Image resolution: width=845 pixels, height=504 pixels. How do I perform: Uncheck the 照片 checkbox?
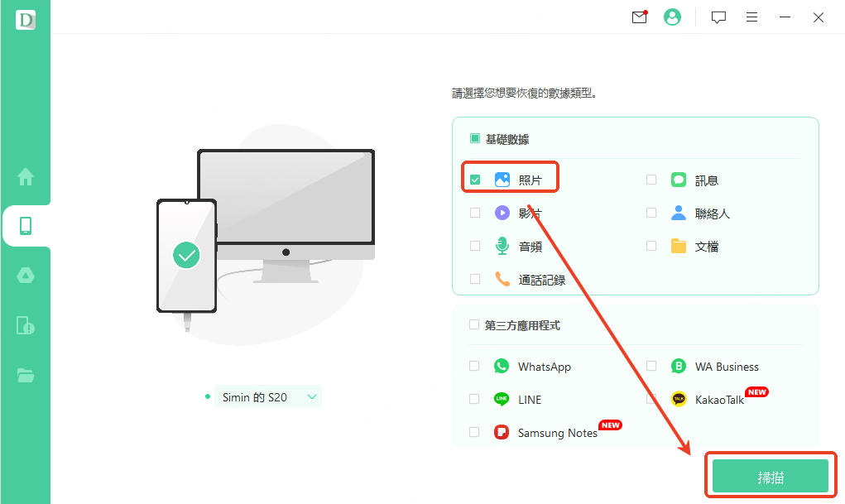pos(475,180)
